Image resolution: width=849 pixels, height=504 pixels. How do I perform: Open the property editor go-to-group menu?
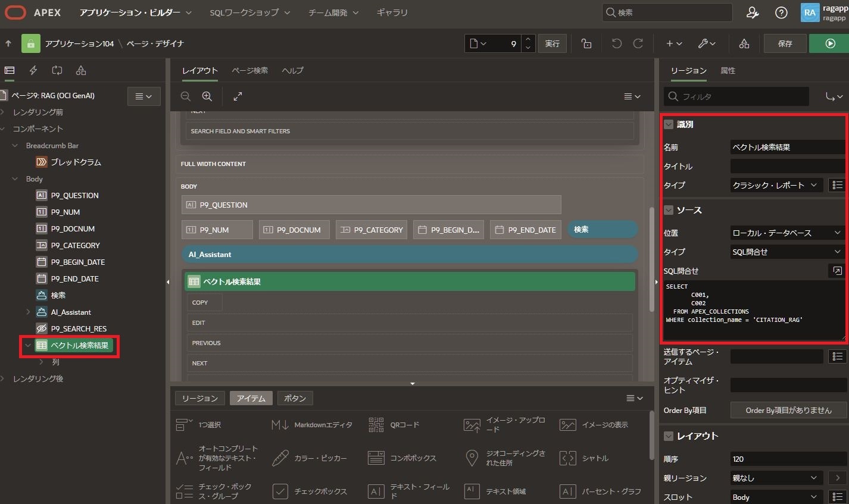[834, 96]
